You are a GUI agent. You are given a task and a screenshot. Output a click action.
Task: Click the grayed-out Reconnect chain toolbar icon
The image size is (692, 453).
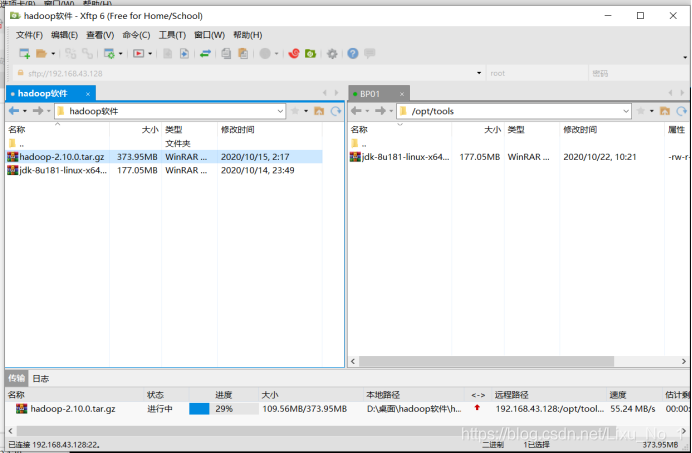[x=71, y=53]
